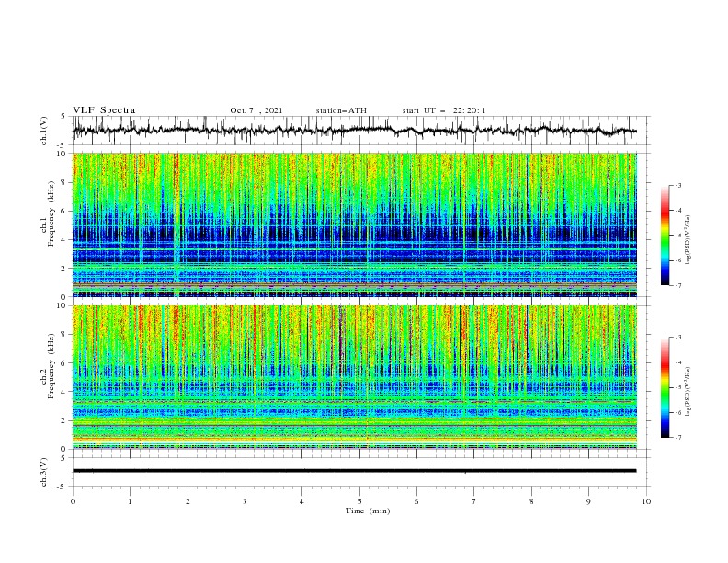This screenshot has width=728, height=563.
Task: Click the 'Time (min)' axis label
Action: tap(368, 511)
